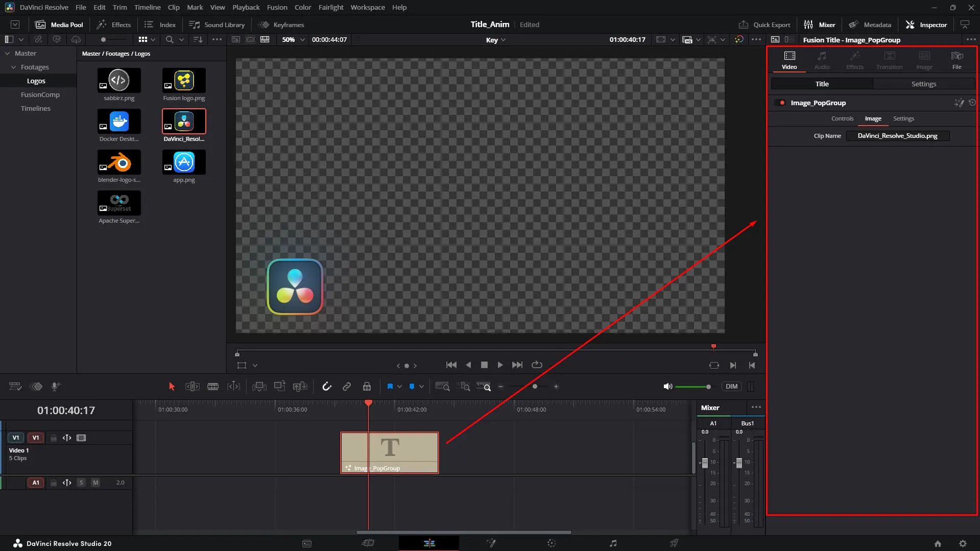This screenshot has width=980, height=551.
Task: Jump to first frame button
Action: [451, 365]
